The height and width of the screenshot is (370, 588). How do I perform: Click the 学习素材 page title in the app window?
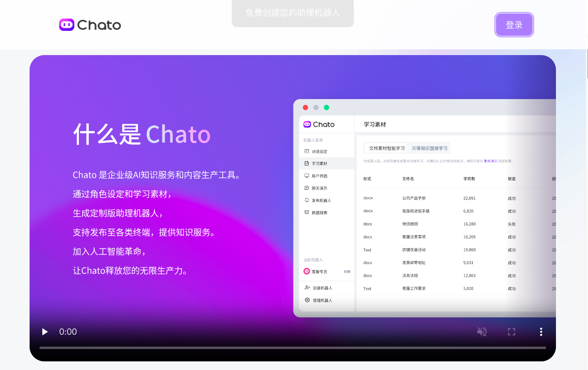(375, 125)
